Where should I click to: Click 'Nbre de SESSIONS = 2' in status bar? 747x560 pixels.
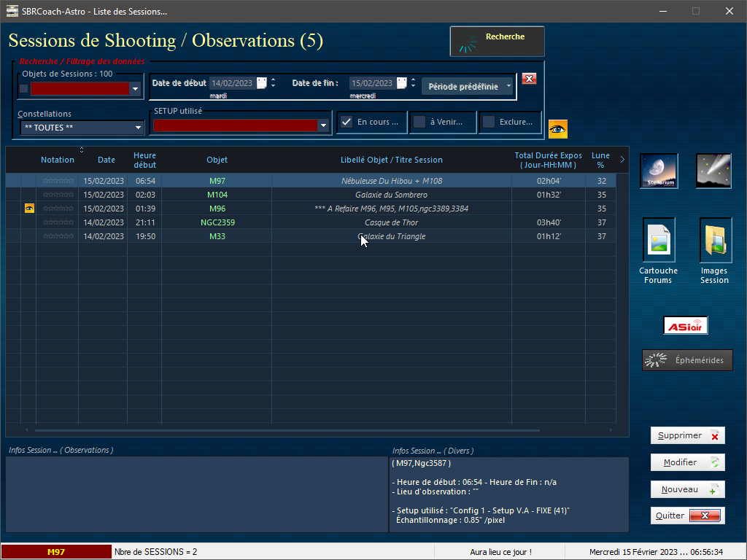pyautogui.click(x=156, y=552)
